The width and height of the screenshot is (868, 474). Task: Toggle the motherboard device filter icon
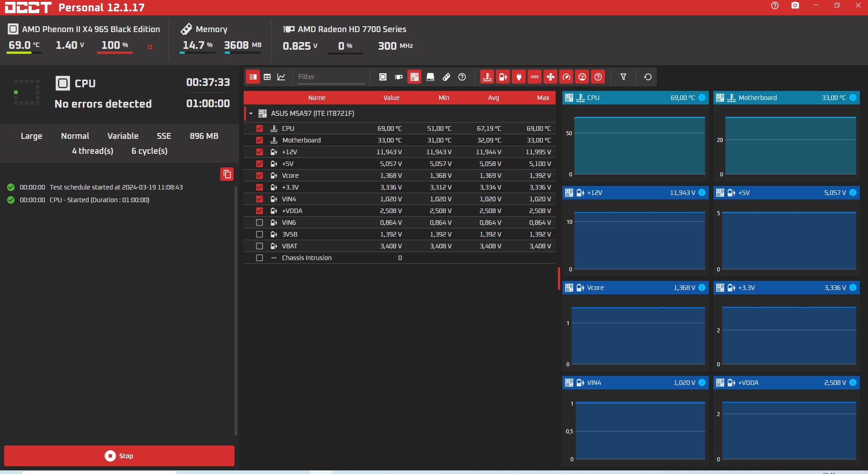click(x=415, y=77)
